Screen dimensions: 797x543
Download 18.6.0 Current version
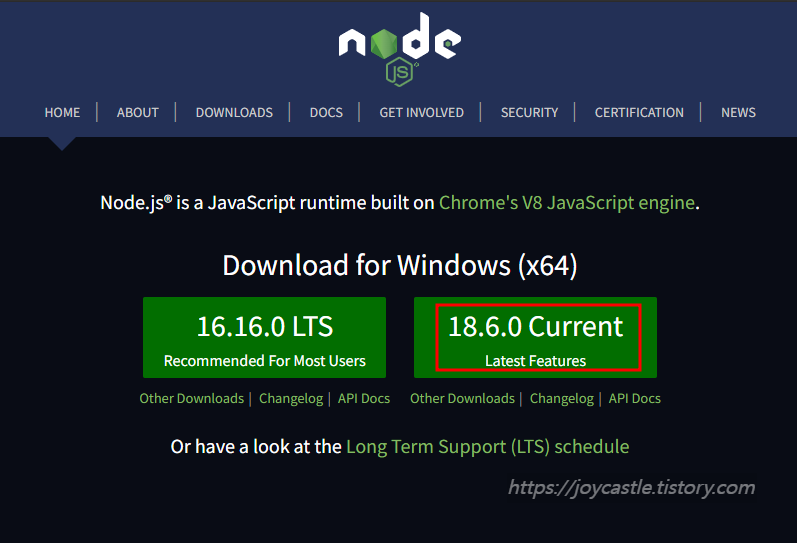point(535,338)
